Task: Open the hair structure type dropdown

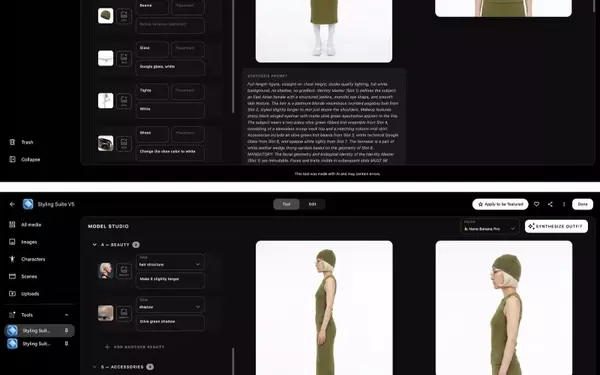Action: point(170,262)
